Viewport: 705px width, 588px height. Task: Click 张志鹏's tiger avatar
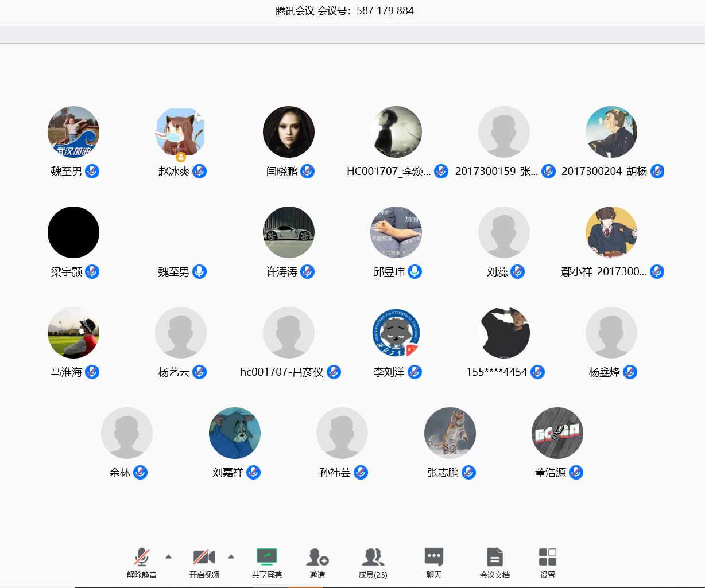[450, 433]
